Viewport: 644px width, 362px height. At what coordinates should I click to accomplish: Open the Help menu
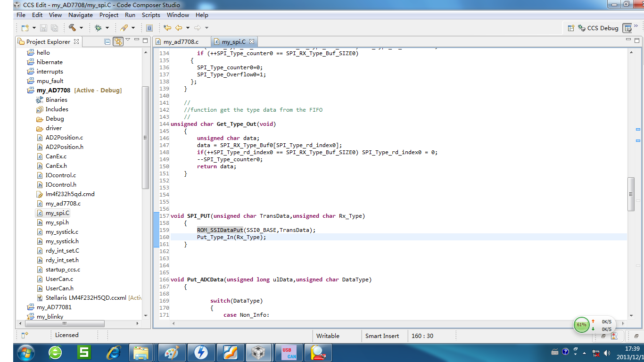click(202, 15)
